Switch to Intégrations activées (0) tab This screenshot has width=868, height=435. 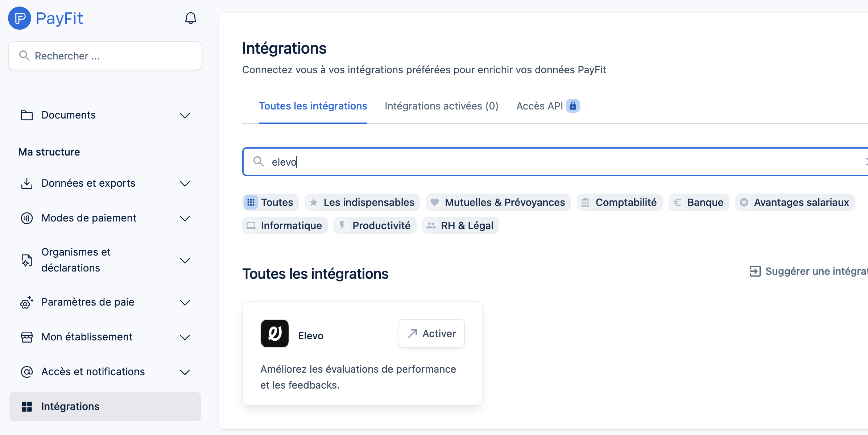tap(442, 106)
